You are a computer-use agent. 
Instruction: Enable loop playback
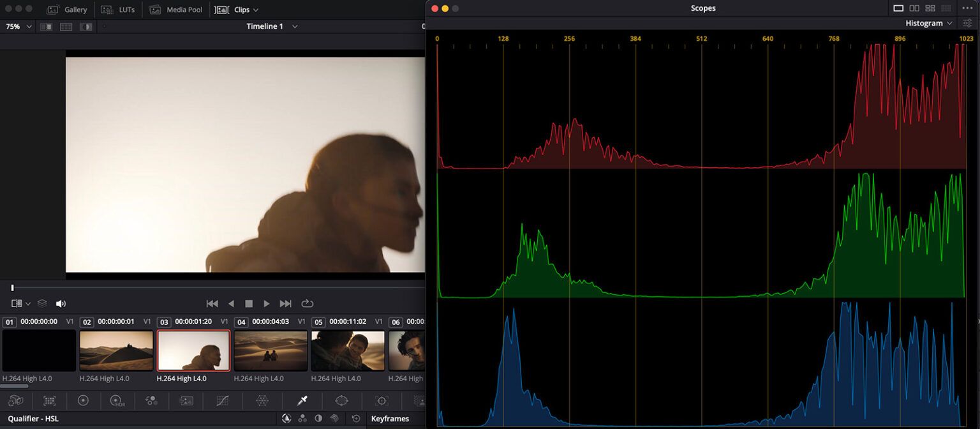pos(308,303)
